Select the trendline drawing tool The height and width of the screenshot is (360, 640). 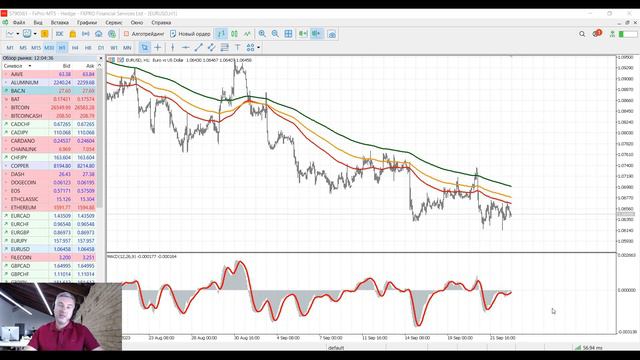point(198,48)
